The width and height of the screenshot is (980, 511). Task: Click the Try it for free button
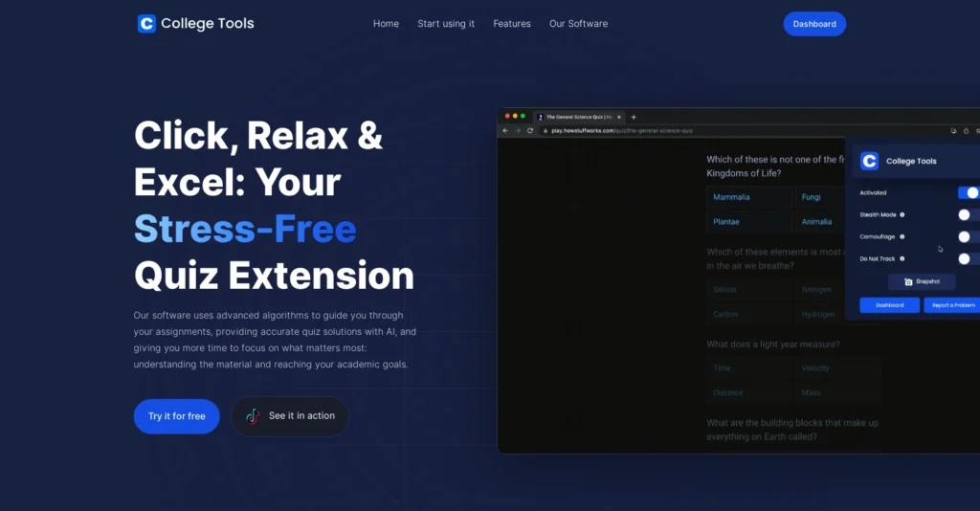pos(176,416)
